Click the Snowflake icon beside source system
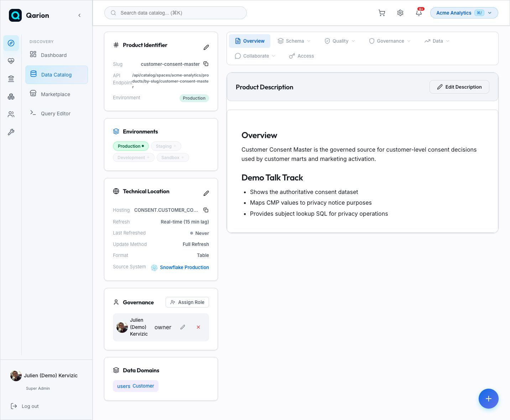 (x=154, y=268)
